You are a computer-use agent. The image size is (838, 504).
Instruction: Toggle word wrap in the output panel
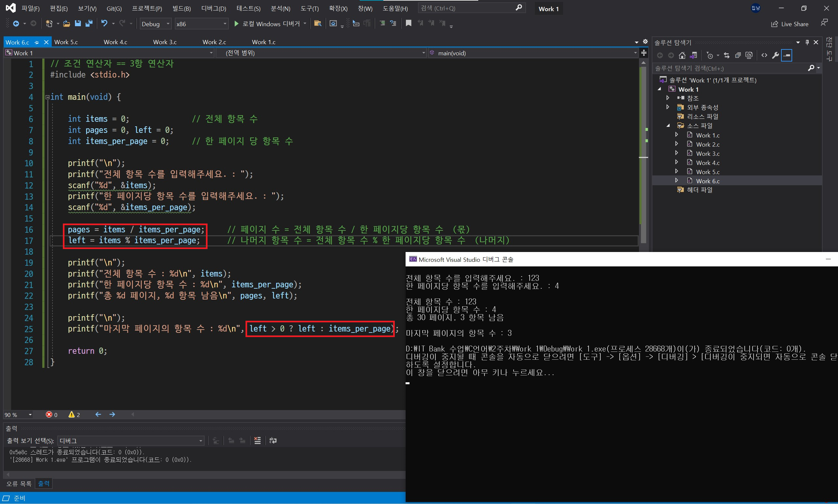point(273,441)
